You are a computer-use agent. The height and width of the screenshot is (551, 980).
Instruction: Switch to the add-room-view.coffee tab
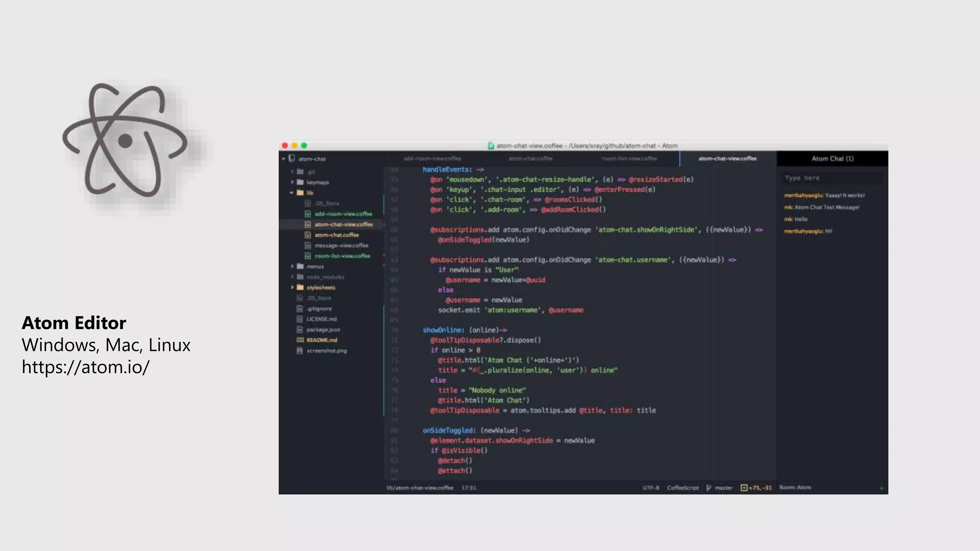click(x=432, y=159)
